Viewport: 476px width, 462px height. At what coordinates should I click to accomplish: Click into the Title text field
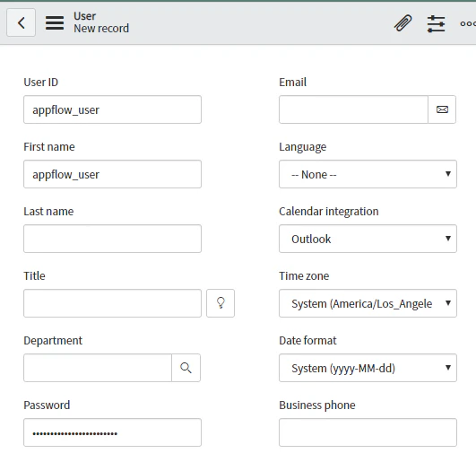point(112,303)
